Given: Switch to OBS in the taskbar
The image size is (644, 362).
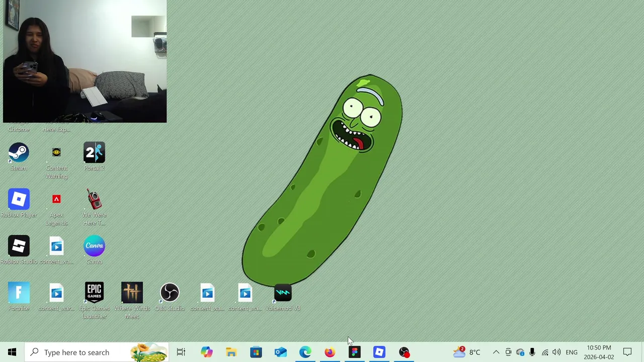Looking at the screenshot, I should pyautogui.click(x=404, y=352).
